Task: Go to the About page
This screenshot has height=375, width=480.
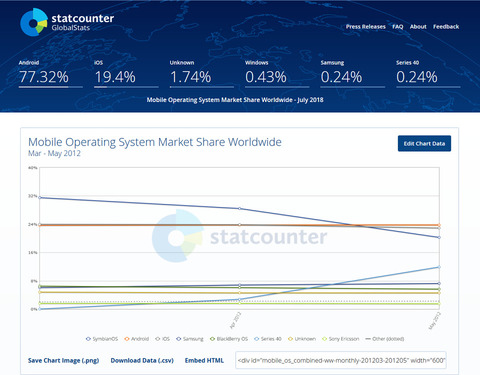Action: click(418, 27)
